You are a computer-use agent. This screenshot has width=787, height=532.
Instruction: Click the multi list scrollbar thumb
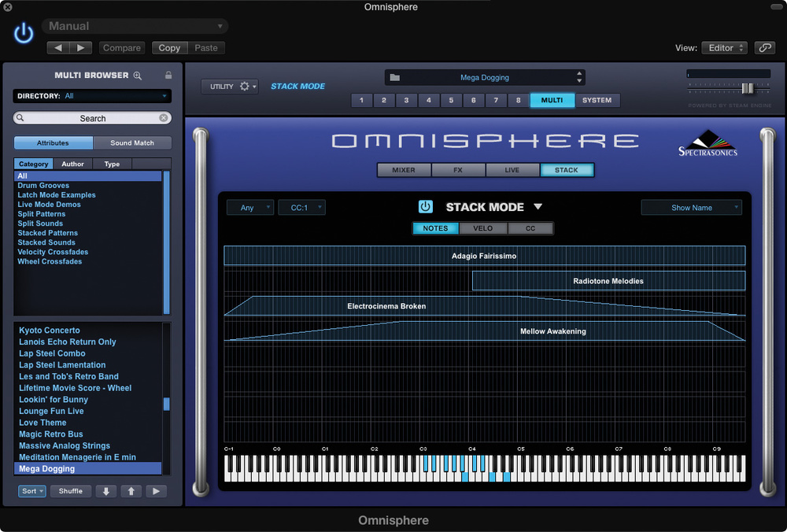pos(167,404)
